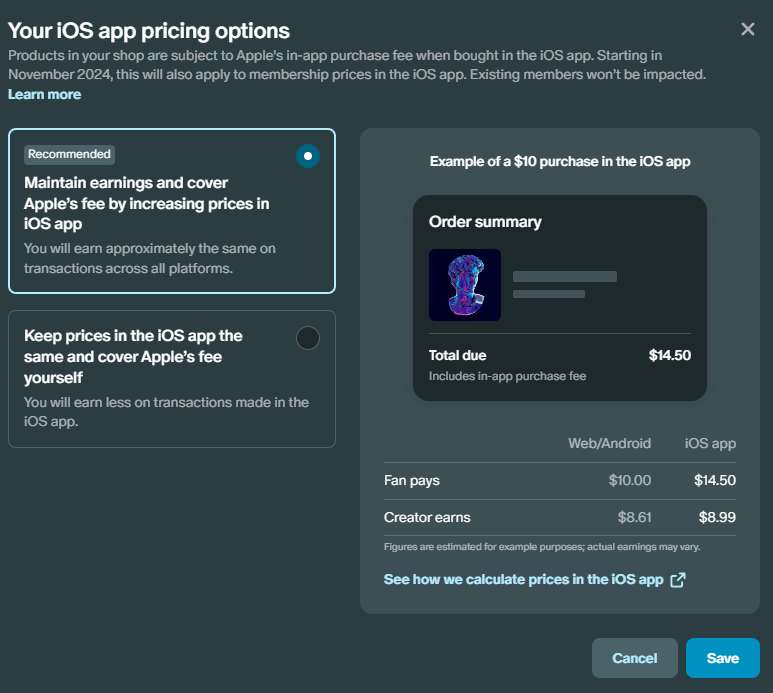The width and height of the screenshot is (773, 693).
Task: Click the statue product thumbnail in Order summary
Action: coord(465,285)
